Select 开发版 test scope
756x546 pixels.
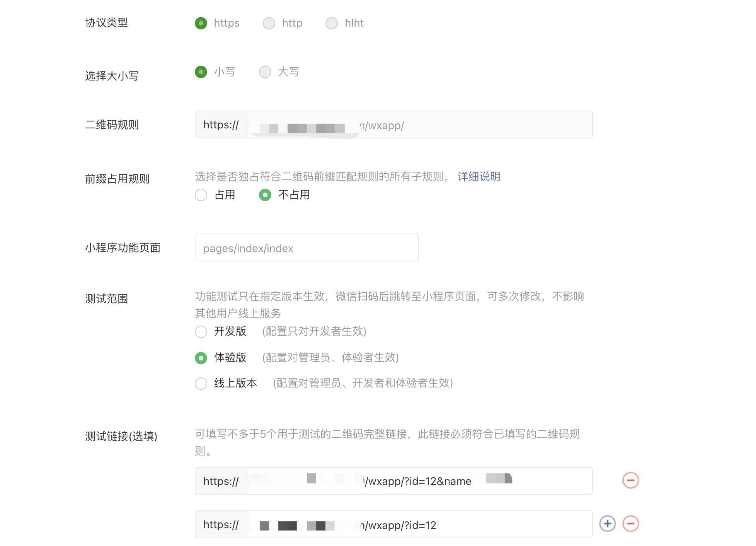[x=201, y=332]
